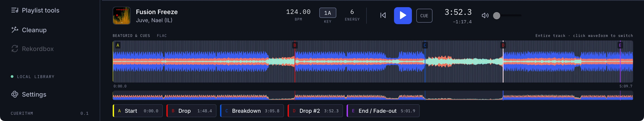644x121 pixels.
Task: Mute audio via the speaker icon
Action: pyautogui.click(x=485, y=15)
